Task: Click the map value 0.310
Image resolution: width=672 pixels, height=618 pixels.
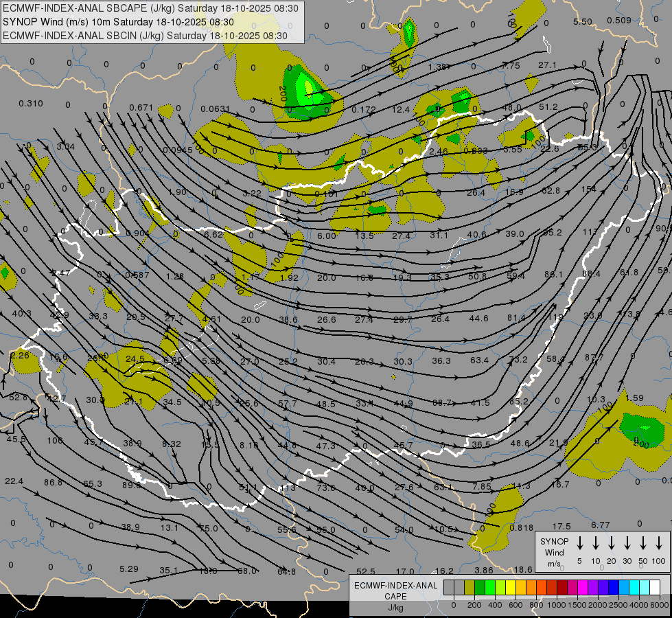Action: point(31,104)
